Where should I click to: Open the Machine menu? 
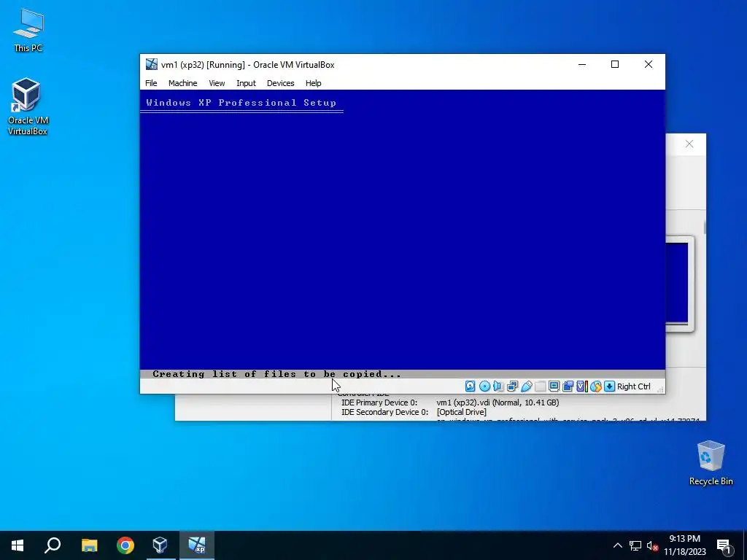click(182, 83)
